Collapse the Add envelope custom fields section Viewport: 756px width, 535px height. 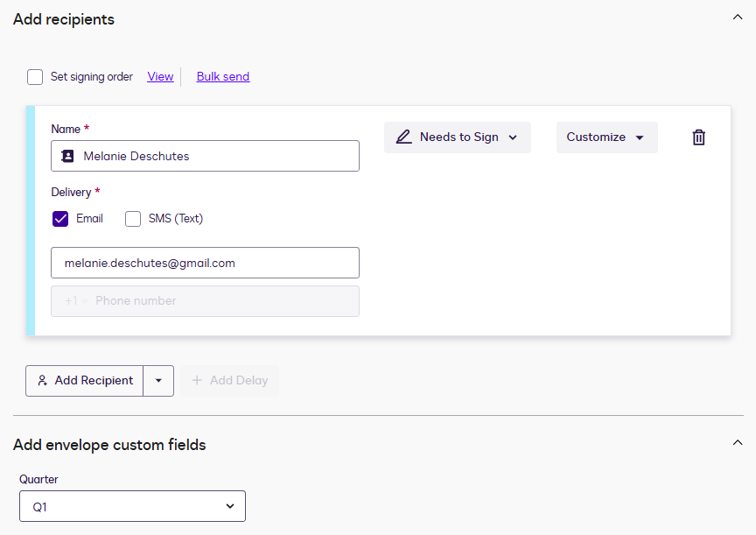coord(737,443)
